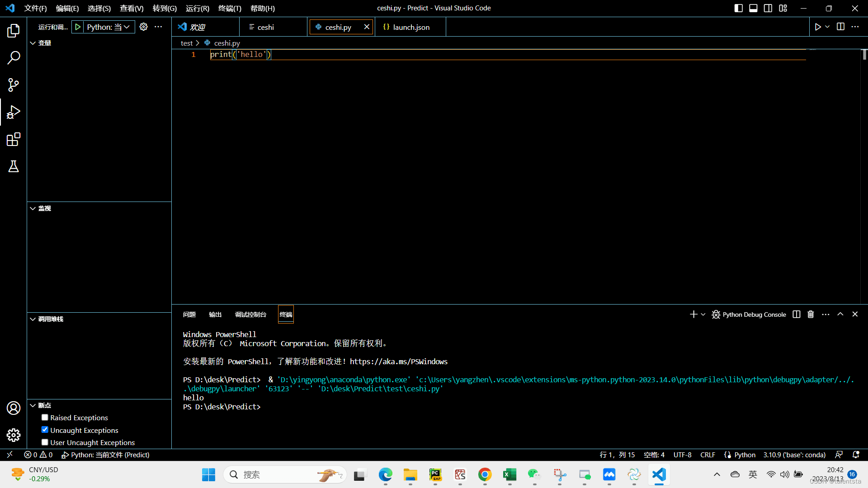Image resolution: width=868 pixels, height=488 pixels.
Task: Click the test breadcrumb segment
Action: click(186, 43)
